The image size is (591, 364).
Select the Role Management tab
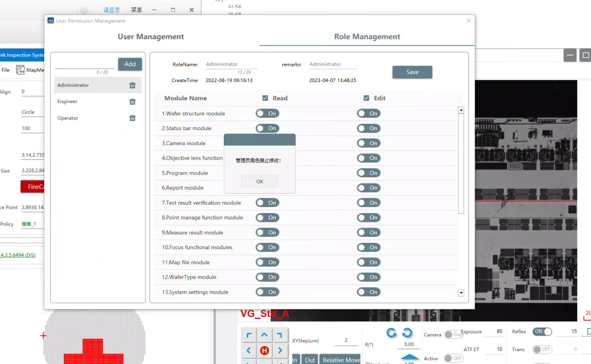pyautogui.click(x=367, y=37)
